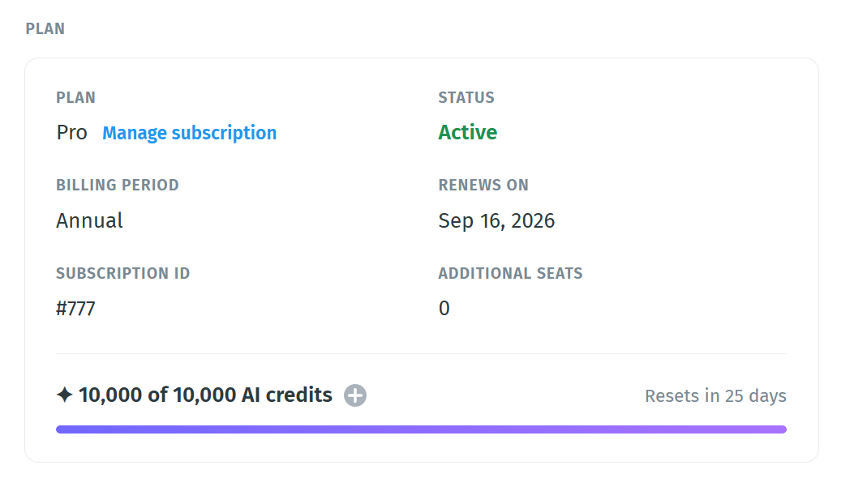867x504 pixels.
Task: Click the Pro plan name
Action: [x=72, y=133]
